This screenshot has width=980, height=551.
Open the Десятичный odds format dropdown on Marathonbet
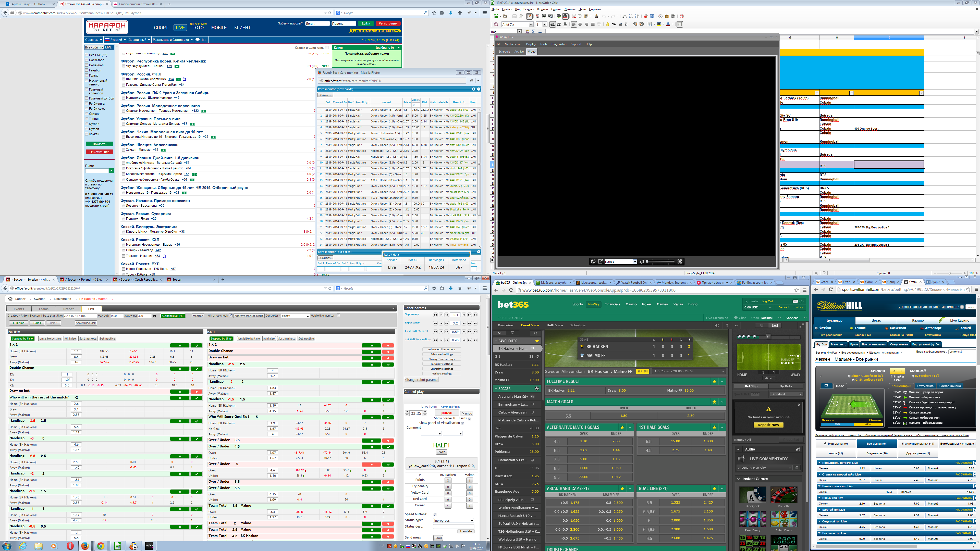coord(139,40)
